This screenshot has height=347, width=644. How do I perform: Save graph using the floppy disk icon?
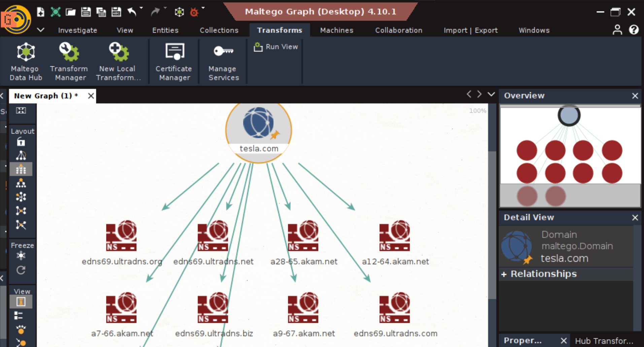point(86,12)
